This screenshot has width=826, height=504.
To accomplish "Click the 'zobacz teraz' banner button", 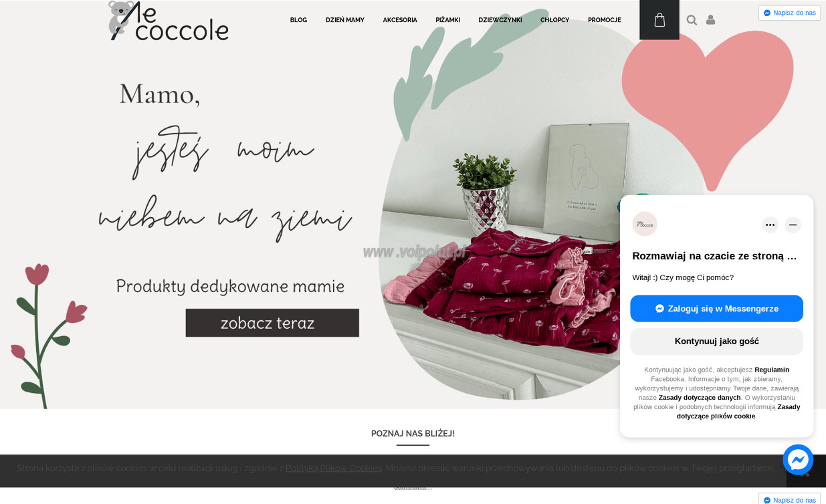I will (x=272, y=323).
